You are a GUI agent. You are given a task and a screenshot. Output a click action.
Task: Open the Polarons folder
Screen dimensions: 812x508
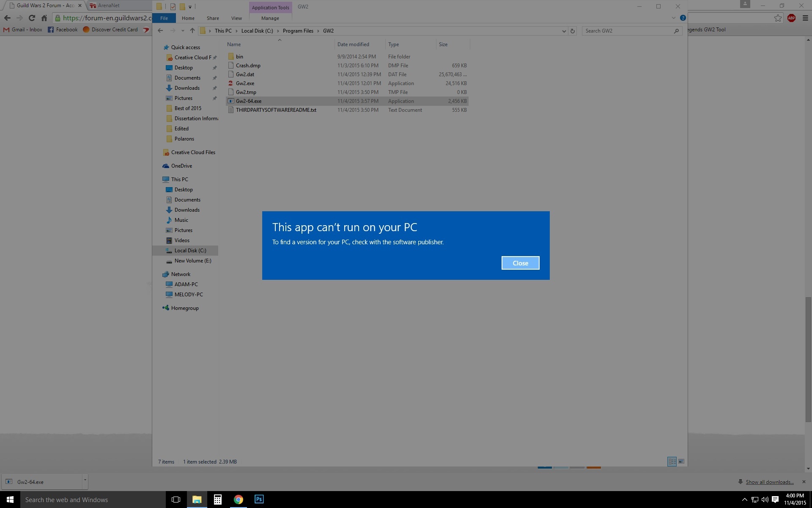(184, 139)
